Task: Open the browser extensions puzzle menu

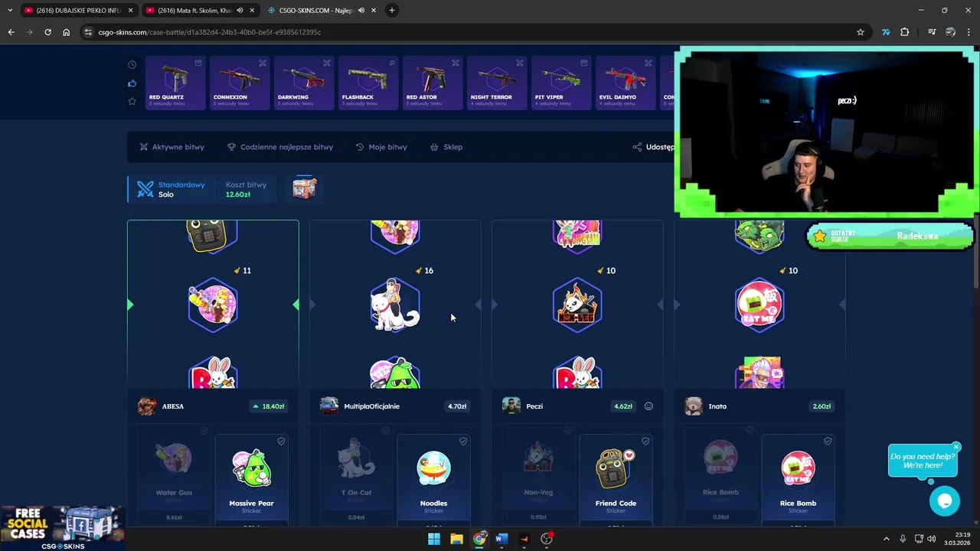Action: click(905, 32)
